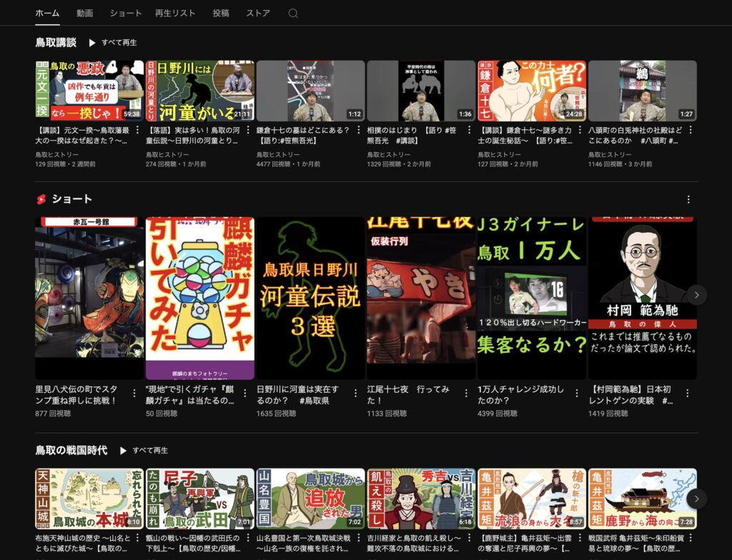Open options for the 麒麟ガチャ short

(x=245, y=394)
